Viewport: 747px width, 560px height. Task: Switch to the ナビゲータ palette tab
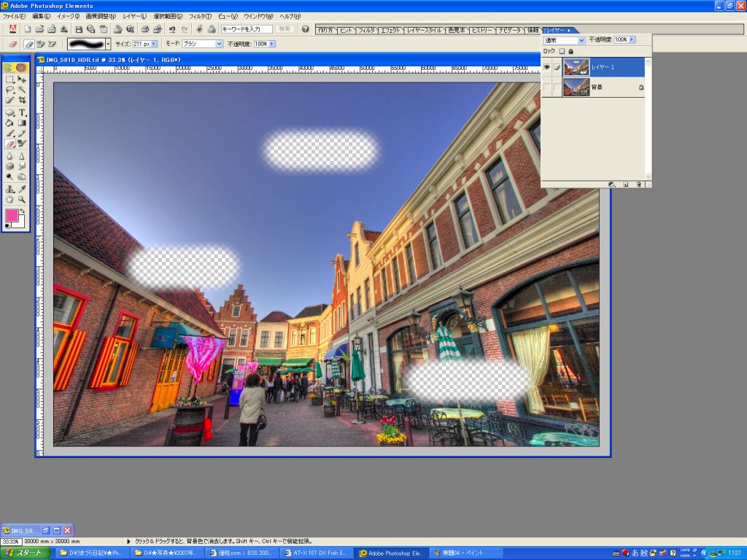pyautogui.click(x=510, y=30)
